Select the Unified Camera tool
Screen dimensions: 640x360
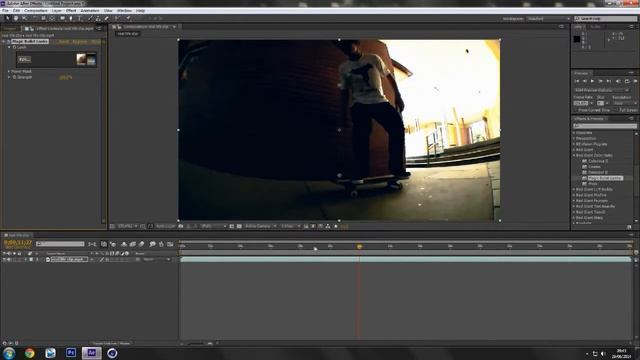pyautogui.click(x=43, y=18)
